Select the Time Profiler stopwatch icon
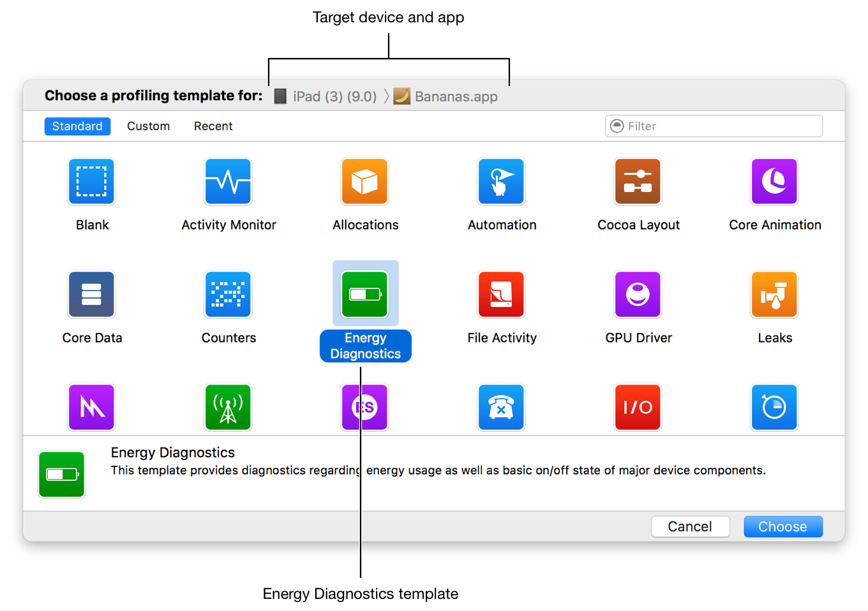This screenshot has height=611, width=868. coord(774,407)
